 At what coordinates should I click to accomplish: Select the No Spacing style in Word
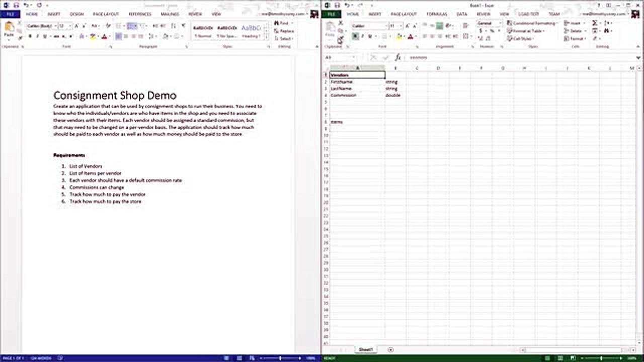pos(227,31)
